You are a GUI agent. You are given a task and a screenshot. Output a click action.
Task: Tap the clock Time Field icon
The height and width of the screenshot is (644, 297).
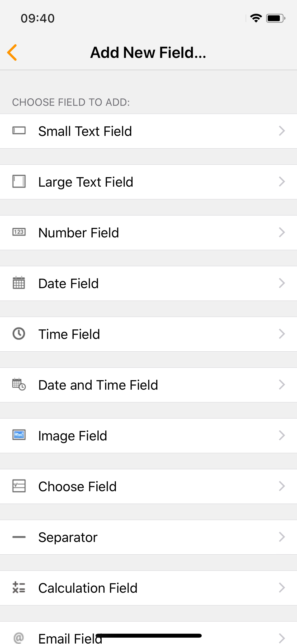pyautogui.click(x=19, y=334)
